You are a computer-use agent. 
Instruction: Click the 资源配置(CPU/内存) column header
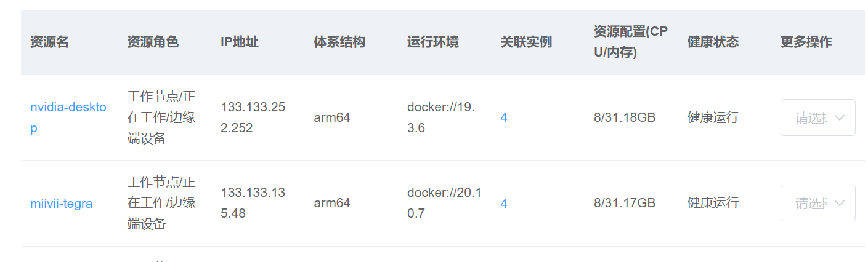(630, 42)
